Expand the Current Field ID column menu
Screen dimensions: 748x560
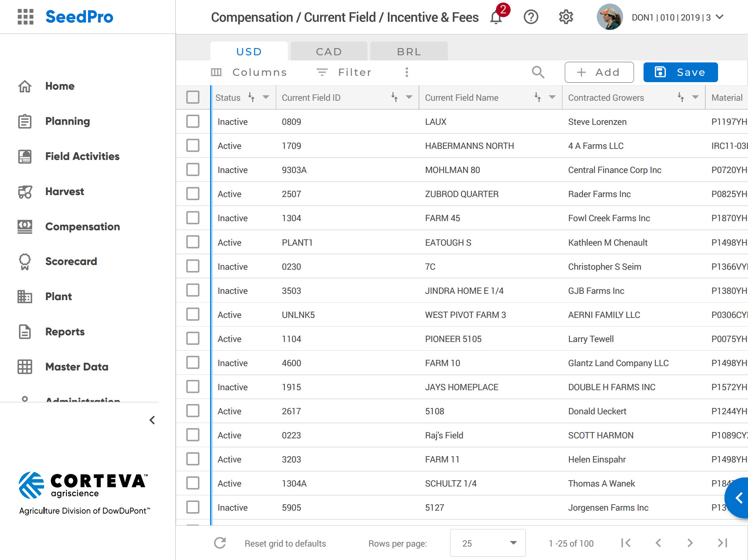tap(409, 97)
